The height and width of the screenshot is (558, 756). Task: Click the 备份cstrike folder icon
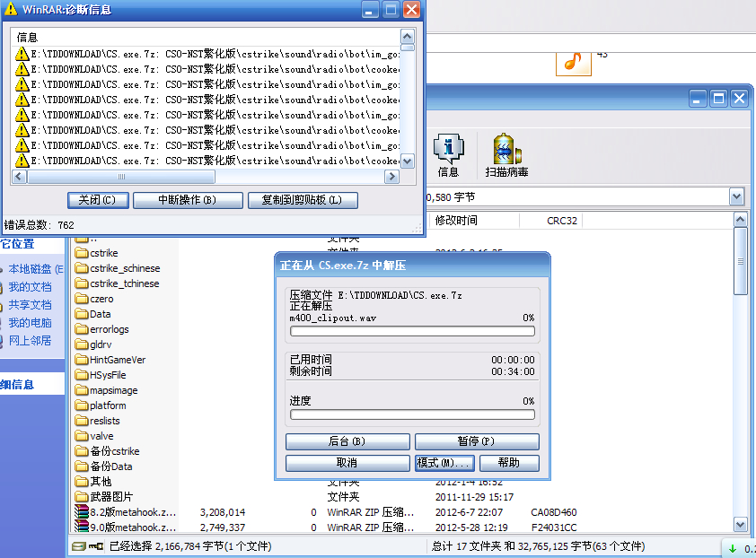click(82, 451)
